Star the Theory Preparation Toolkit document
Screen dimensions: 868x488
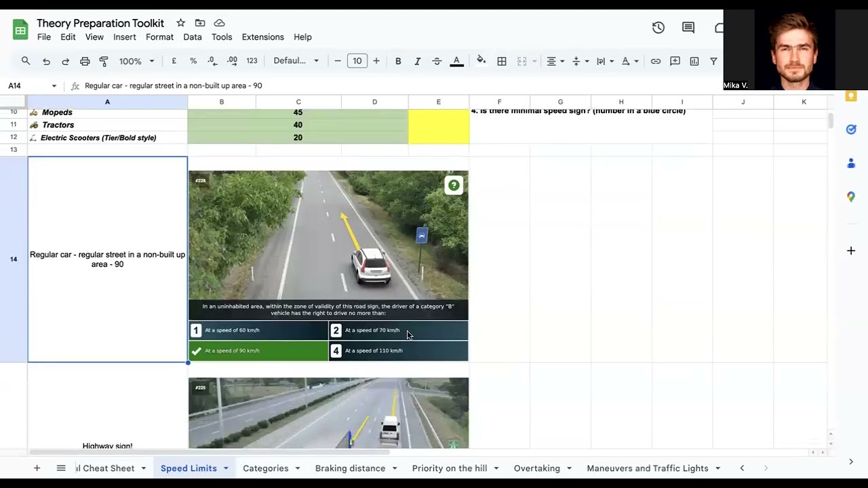pyautogui.click(x=180, y=23)
